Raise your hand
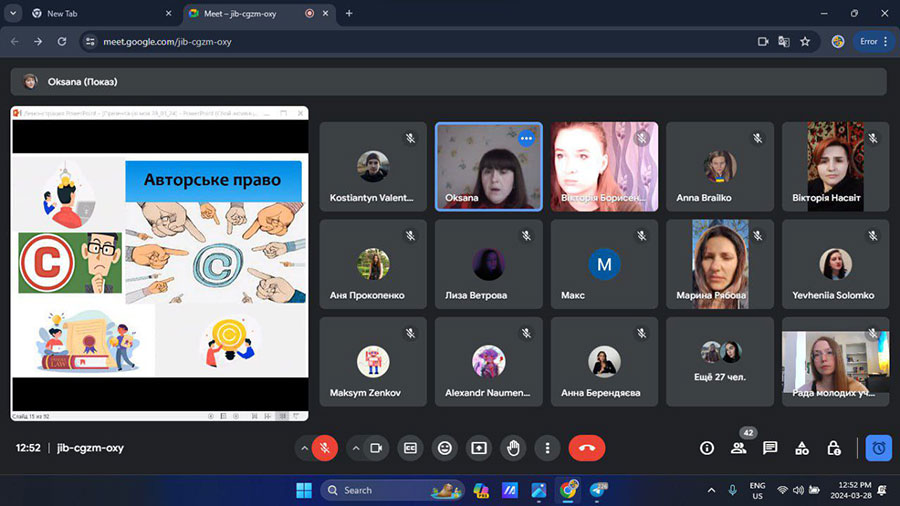The image size is (900, 506). [x=513, y=448]
